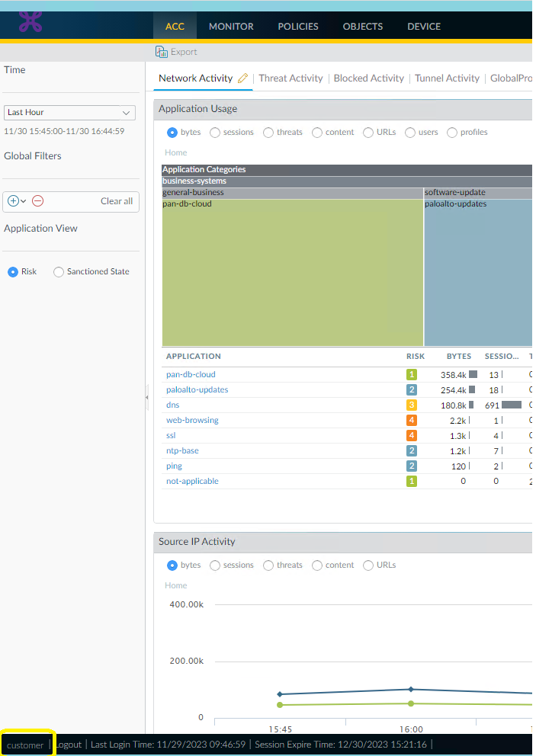Click the risk level 3 badge for dns

(x=412, y=405)
